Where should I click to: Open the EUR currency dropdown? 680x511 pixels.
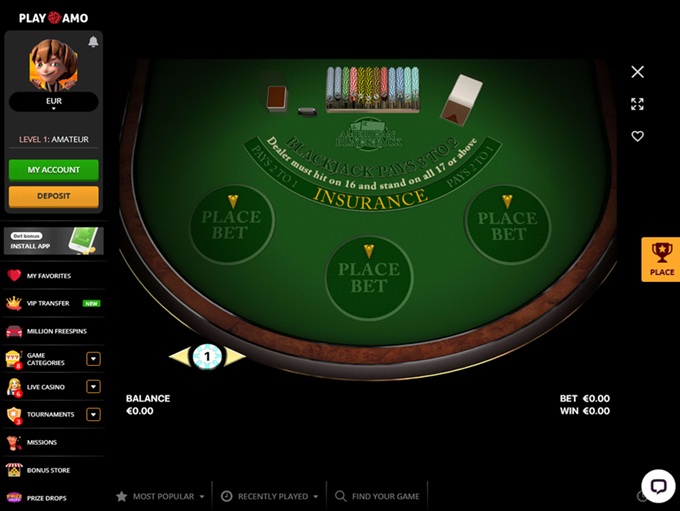pos(54,102)
